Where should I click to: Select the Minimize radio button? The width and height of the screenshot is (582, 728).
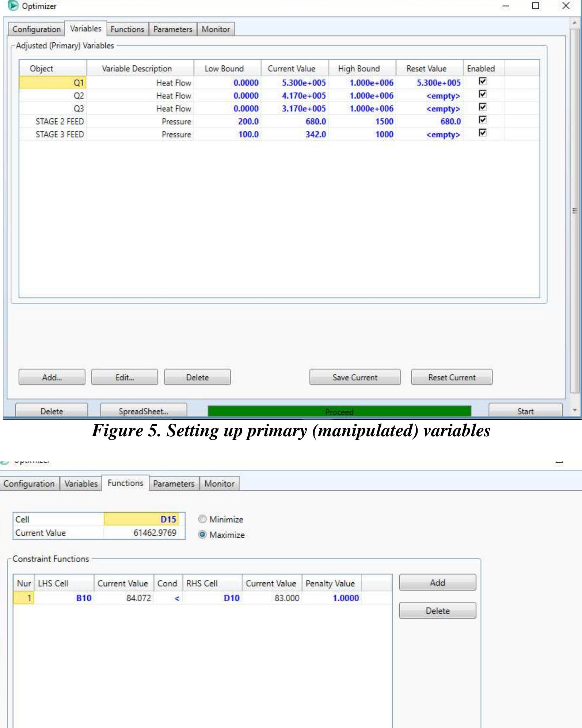coord(202,519)
